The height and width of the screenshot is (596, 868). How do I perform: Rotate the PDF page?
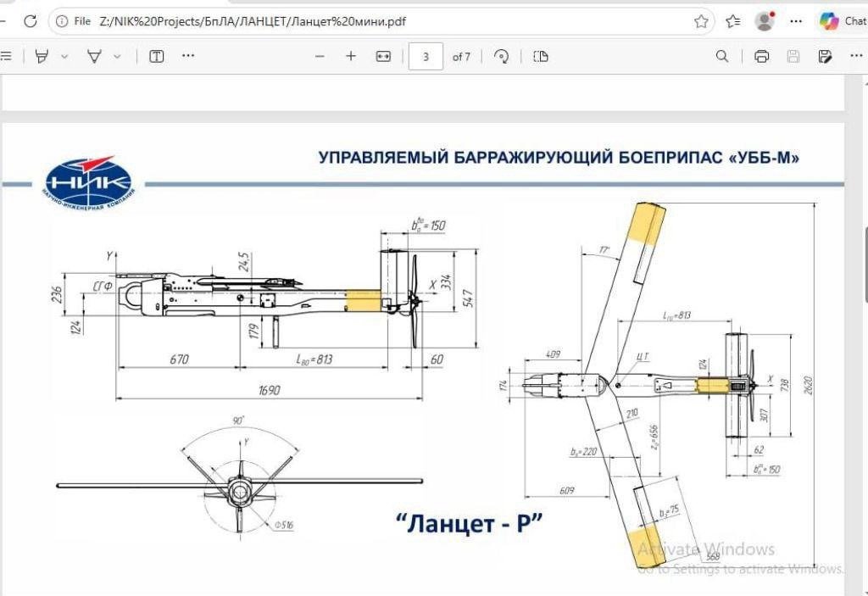point(501,56)
